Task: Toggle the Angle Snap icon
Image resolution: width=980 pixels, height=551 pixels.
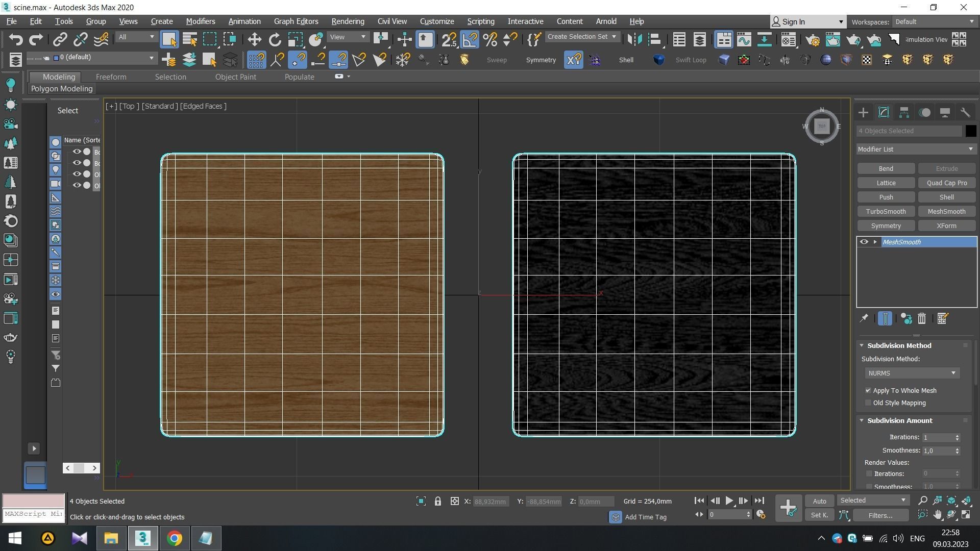Action: pyautogui.click(x=470, y=40)
